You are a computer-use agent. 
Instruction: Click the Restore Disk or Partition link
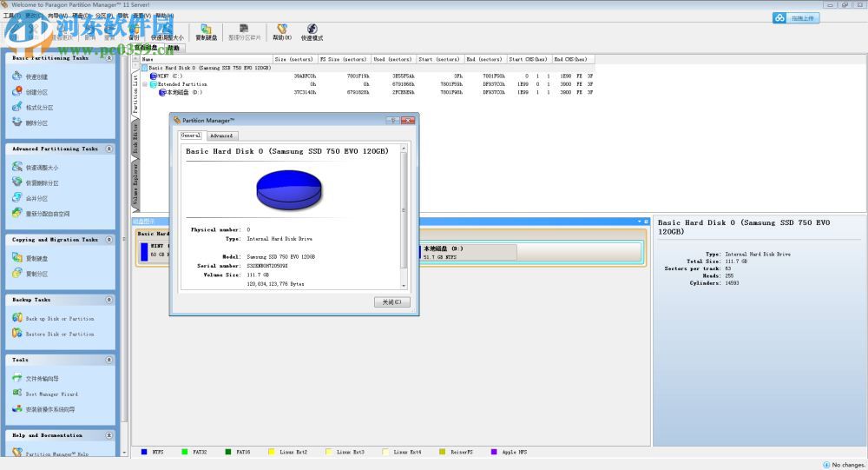point(60,334)
